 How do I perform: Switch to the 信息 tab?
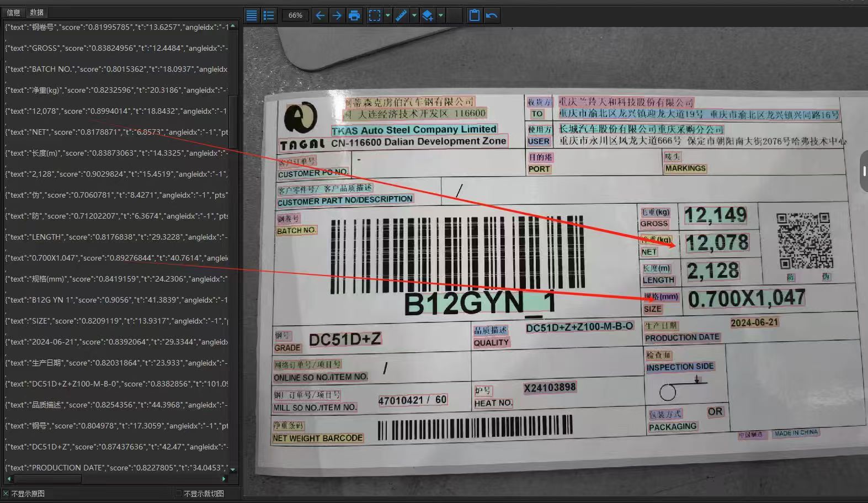(13, 13)
